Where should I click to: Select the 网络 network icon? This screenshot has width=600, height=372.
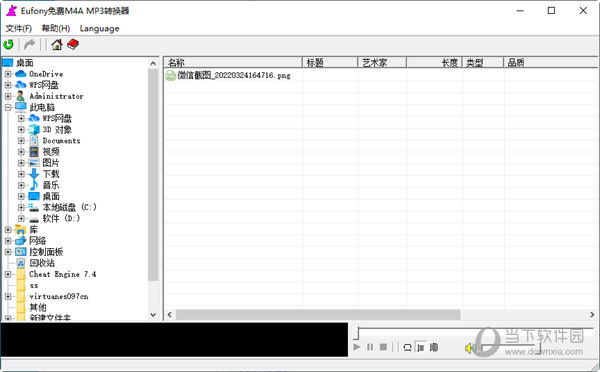(21, 241)
